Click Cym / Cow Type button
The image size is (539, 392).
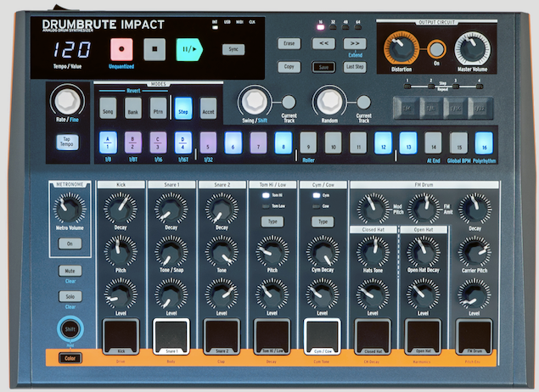[x=323, y=221]
